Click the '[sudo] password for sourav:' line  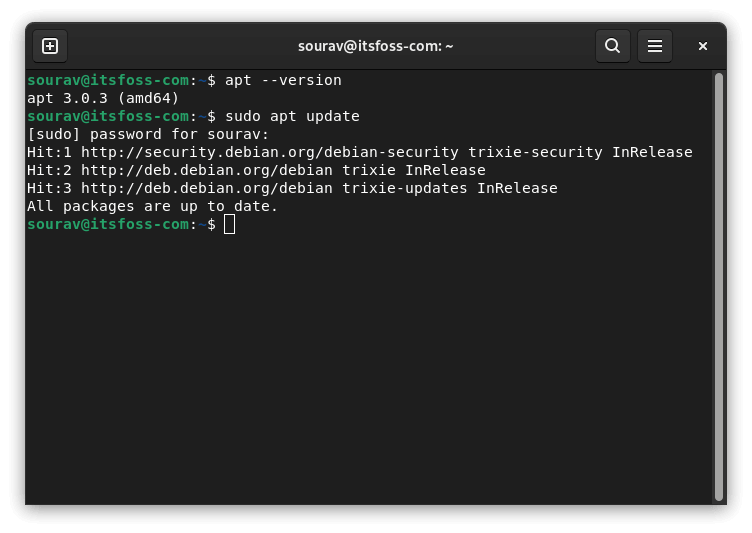tap(148, 134)
